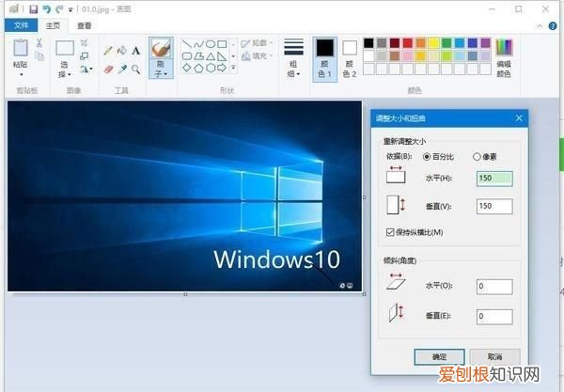This screenshot has height=392, width=564.
Task: Click the Brushes tool icon
Action: pyautogui.click(x=161, y=49)
